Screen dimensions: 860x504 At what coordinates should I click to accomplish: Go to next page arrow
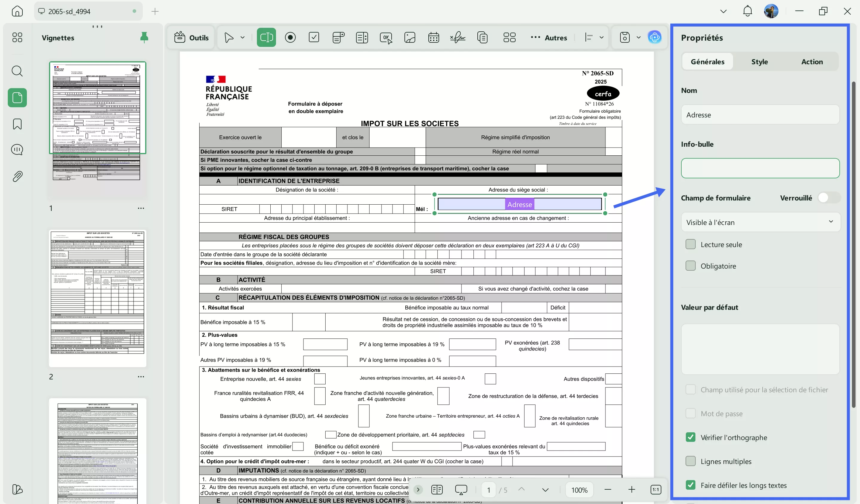[545, 490]
